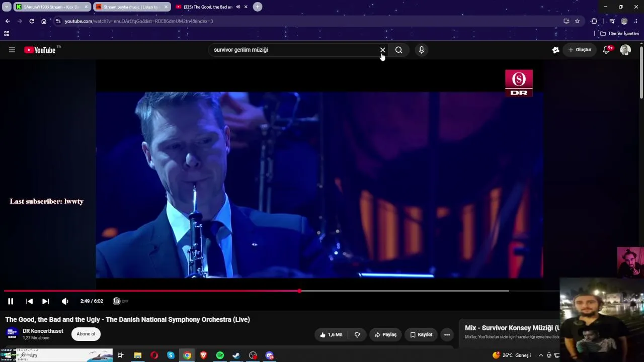
Task: Open the Chrome three-dot menu
Action: tap(636, 21)
